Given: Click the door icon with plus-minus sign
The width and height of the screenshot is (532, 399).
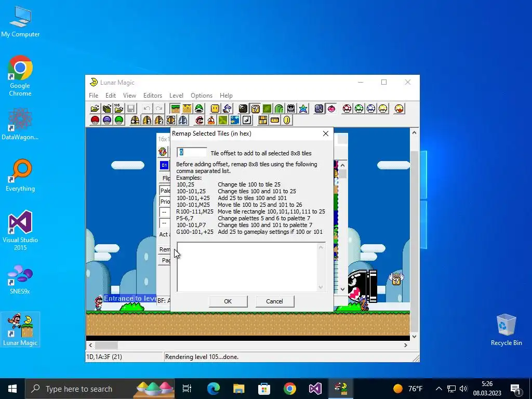Looking at the screenshot, I should pyautogui.click(x=135, y=120).
